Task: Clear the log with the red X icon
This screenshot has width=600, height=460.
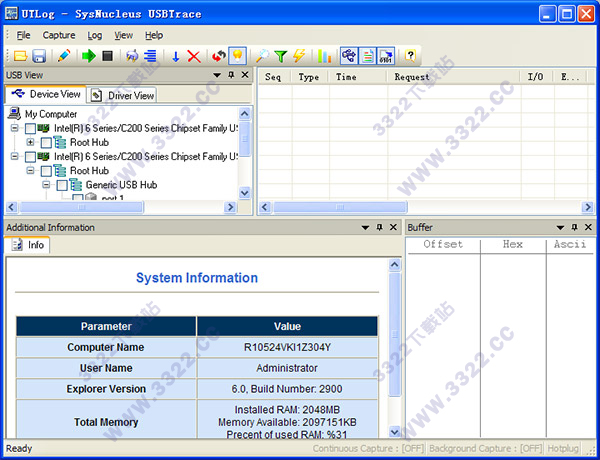Action: click(194, 56)
